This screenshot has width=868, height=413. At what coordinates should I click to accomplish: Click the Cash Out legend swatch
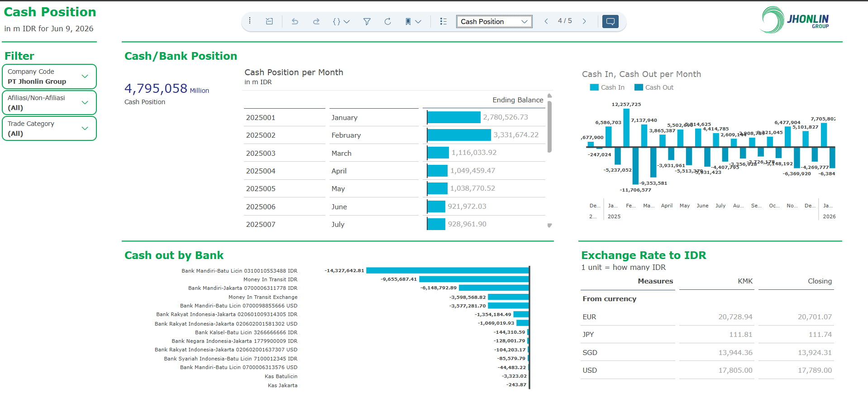pos(639,87)
